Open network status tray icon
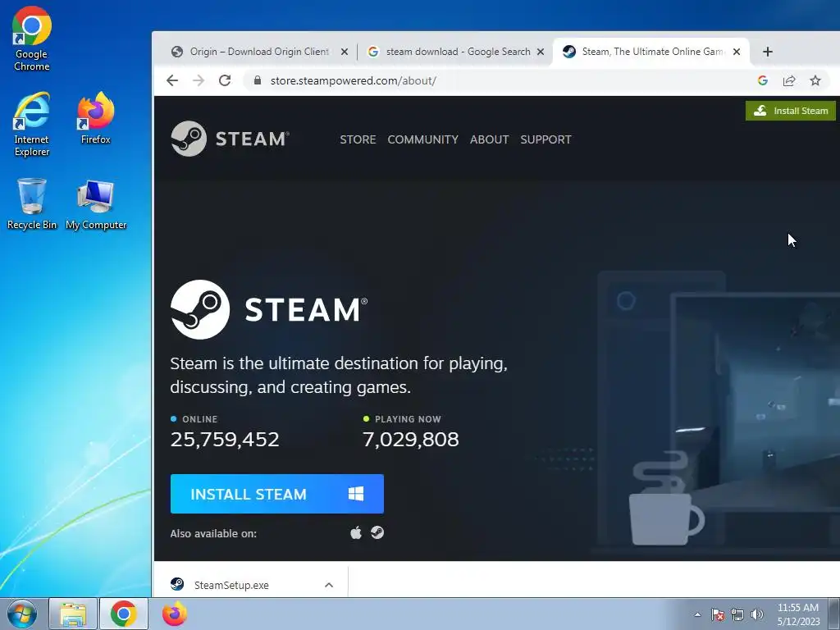This screenshot has height=630, width=840. click(x=737, y=614)
